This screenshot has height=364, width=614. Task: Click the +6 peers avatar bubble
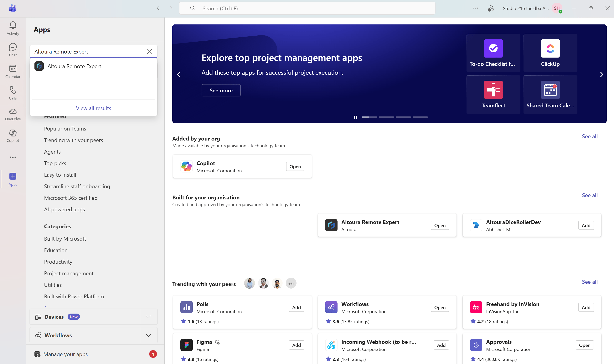(x=291, y=283)
